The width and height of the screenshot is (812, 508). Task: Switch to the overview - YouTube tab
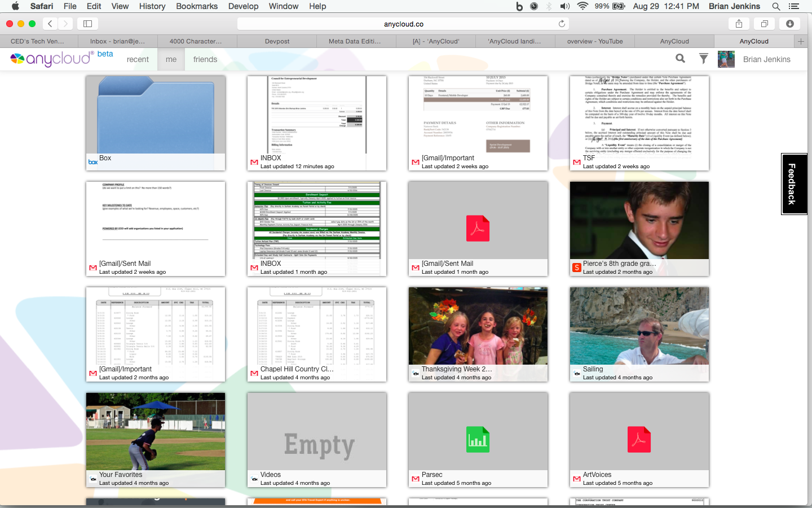tap(595, 41)
